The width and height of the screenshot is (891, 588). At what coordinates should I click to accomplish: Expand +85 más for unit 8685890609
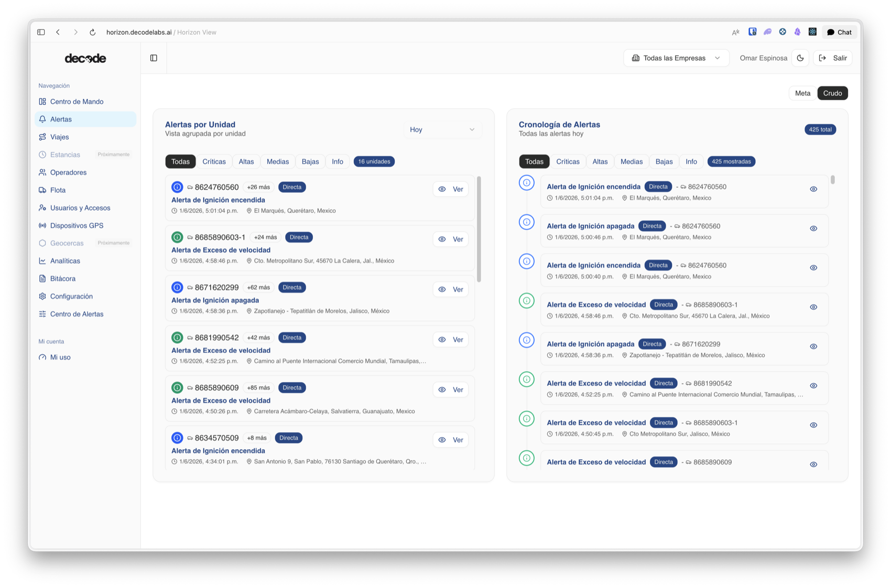point(258,388)
